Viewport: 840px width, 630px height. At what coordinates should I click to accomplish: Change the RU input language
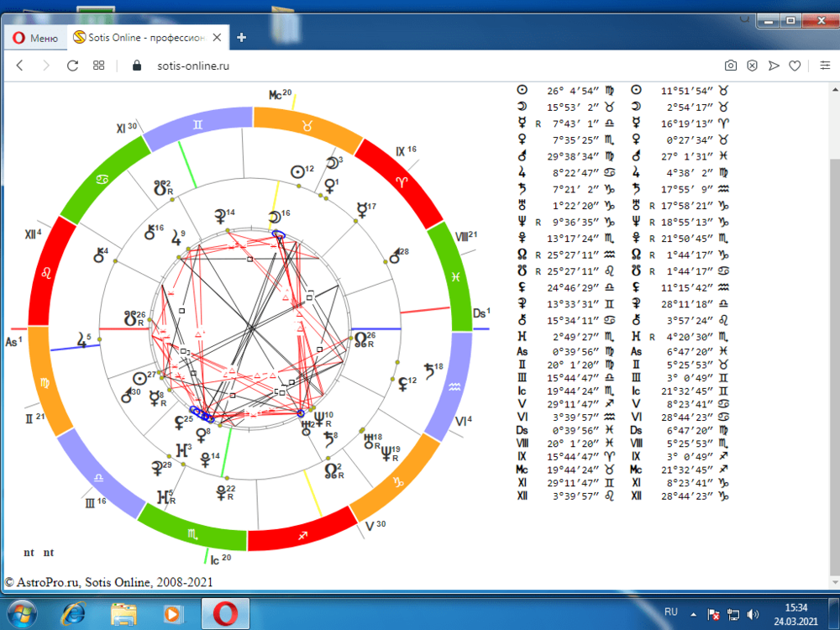click(x=670, y=612)
